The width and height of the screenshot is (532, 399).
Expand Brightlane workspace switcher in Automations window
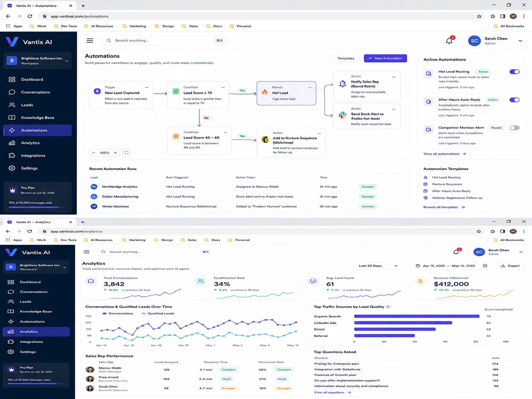click(38, 61)
